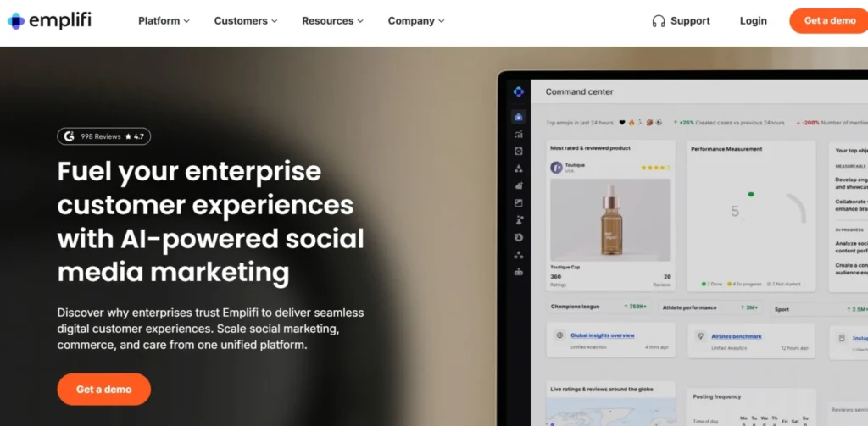Click the Posting frequency heading

click(717, 396)
